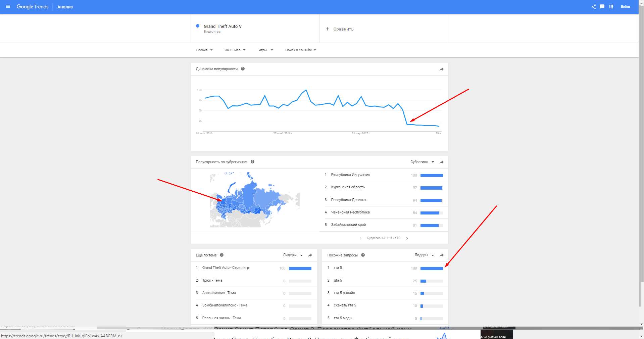This screenshot has width=644, height=339.
Task: Share the Динамика популярности chart
Action: click(442, 69)
